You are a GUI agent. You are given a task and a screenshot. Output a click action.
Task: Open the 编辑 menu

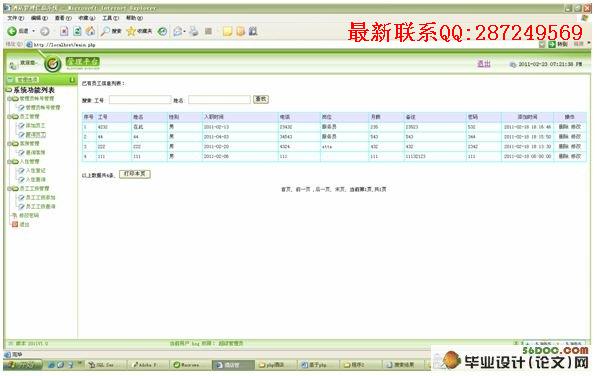(39, 18)
